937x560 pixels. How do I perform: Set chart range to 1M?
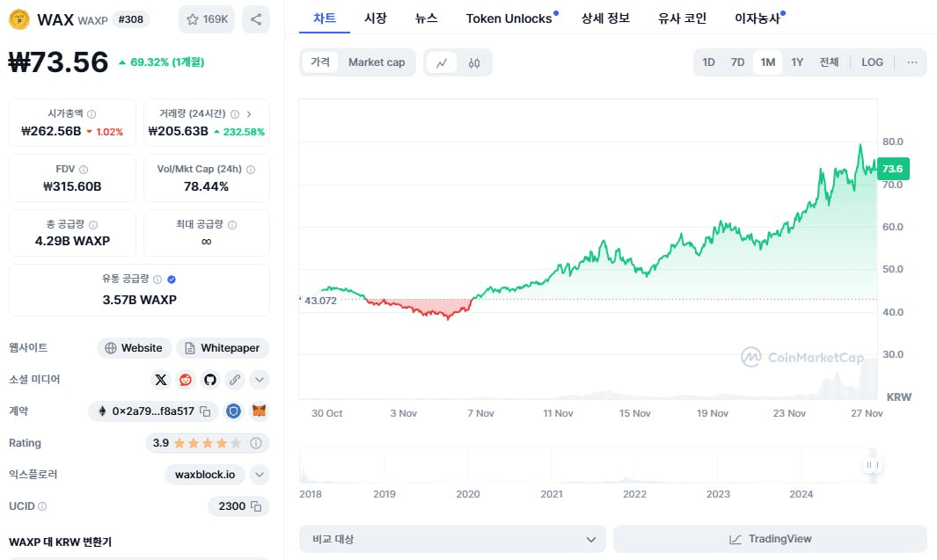[768, 62]
